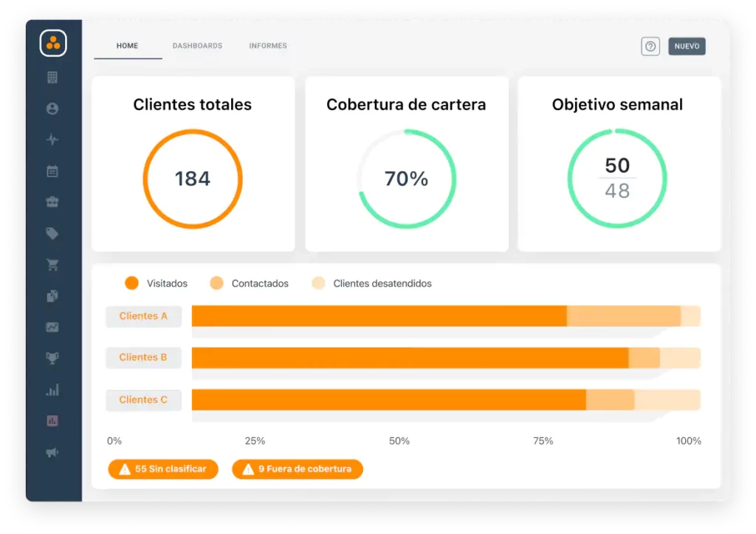Screen dimensions: 756x534
Task: Open the activity monitor icon in sidebar
Action: 52,140
